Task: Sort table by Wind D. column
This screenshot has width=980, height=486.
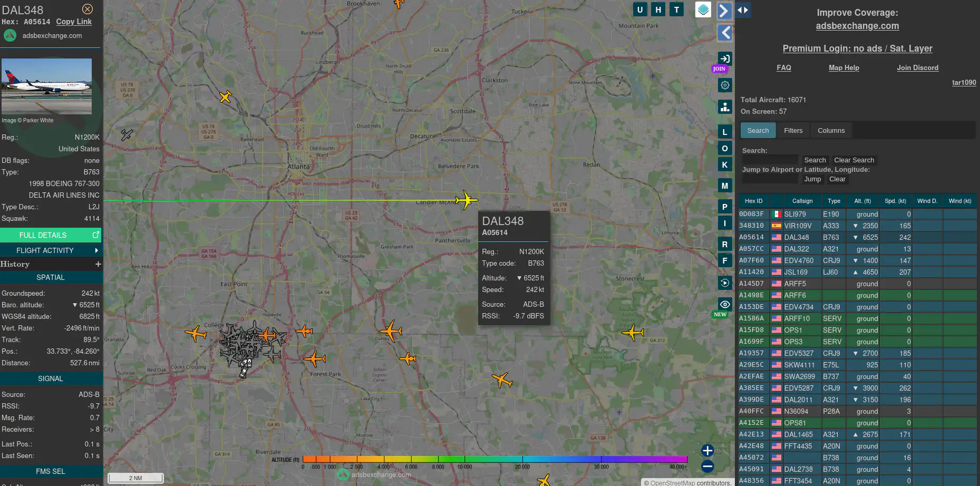Action: coord(927,201)
